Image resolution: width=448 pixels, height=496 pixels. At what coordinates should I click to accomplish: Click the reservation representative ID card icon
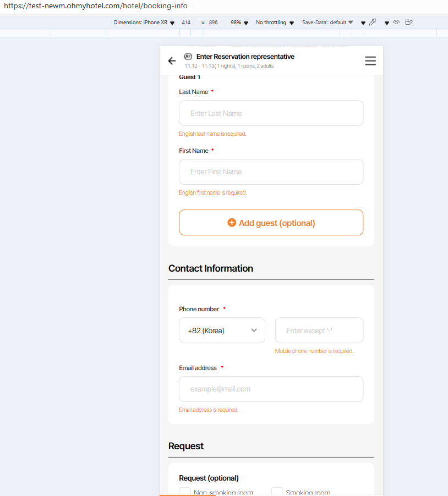click(188, 57)
